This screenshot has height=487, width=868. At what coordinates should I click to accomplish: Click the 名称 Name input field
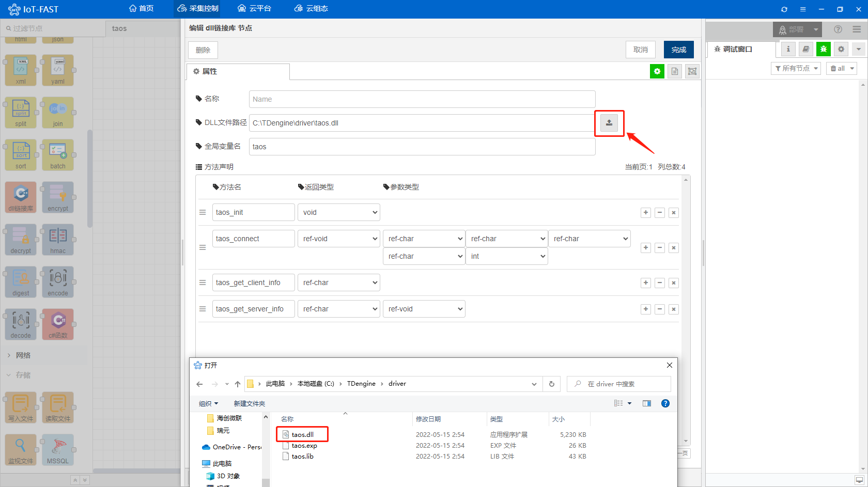(x=422, y=99)
